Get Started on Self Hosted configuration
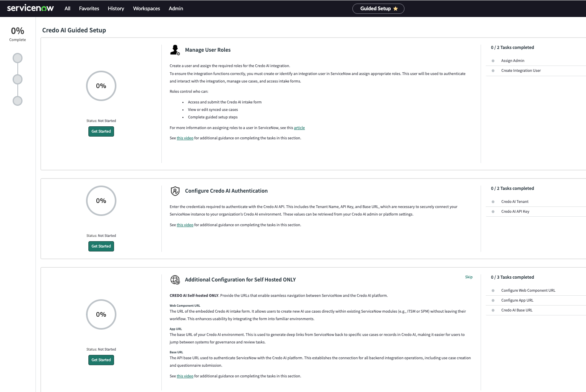Image resolution: width=586 pixels, height=392 pixels. coord(101,360)
